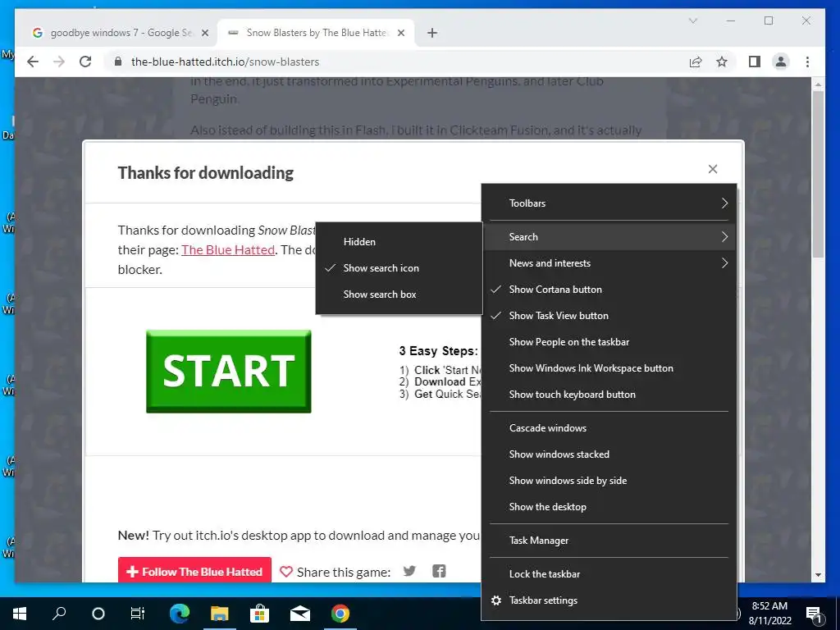Open the Chrome side panel icon
This screenshot has height=630, width=840.
coord(755,62)
